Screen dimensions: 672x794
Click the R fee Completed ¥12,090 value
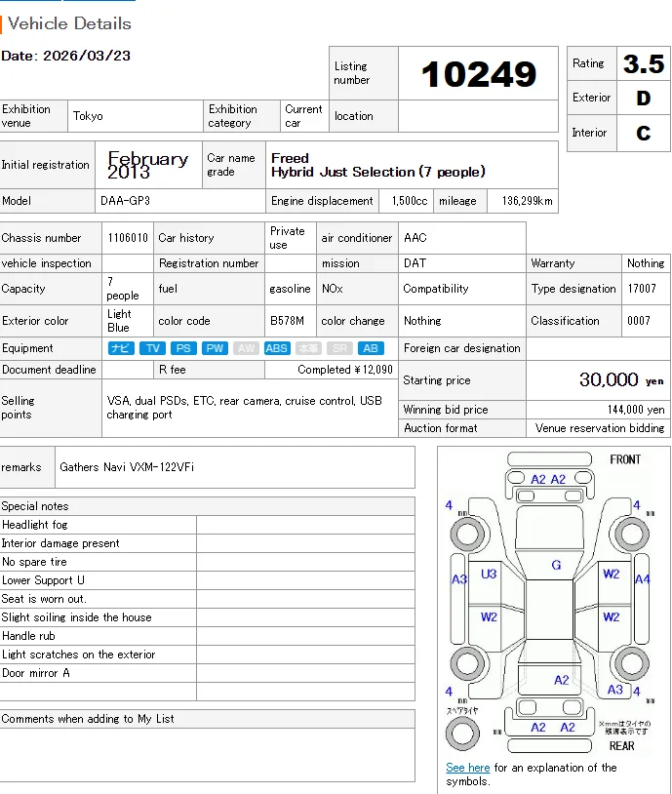click(345, 370)
